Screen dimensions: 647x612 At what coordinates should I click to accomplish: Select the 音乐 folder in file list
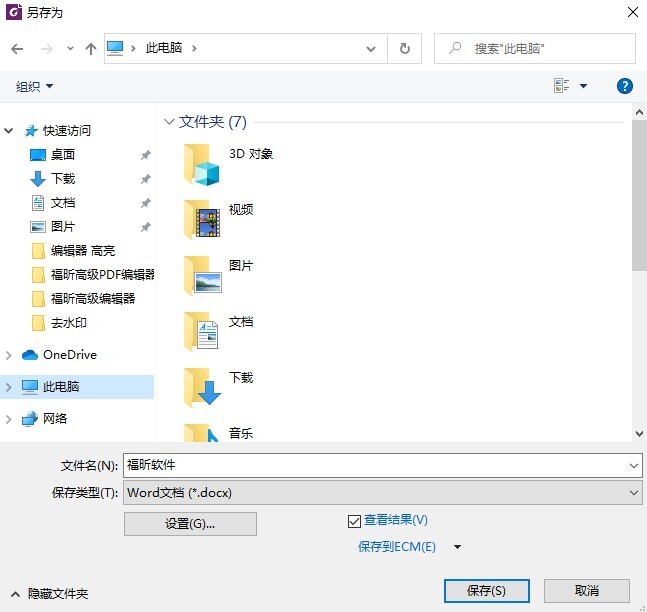pos(219,433)
